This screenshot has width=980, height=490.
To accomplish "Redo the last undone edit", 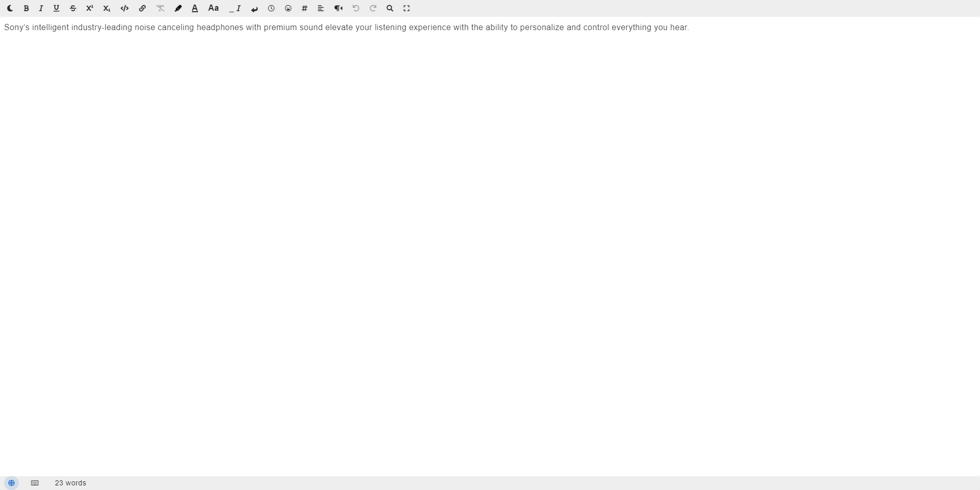I will coord(373,8).
